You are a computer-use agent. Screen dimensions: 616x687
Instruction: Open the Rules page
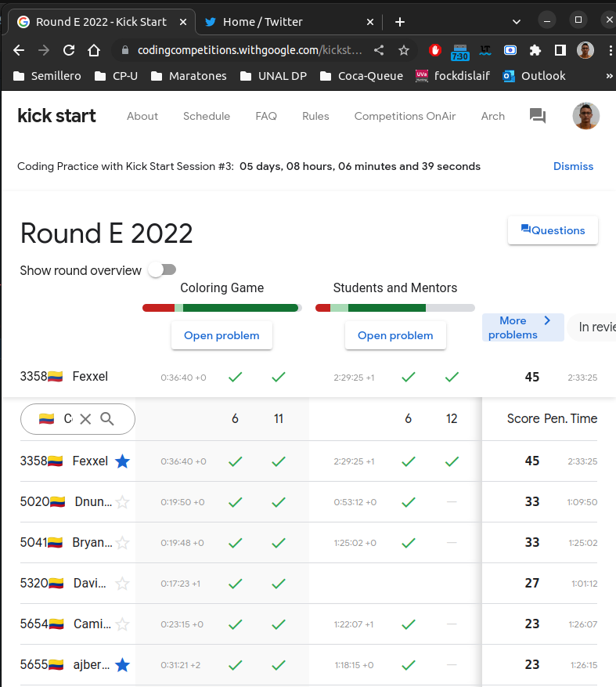[315, 116]
